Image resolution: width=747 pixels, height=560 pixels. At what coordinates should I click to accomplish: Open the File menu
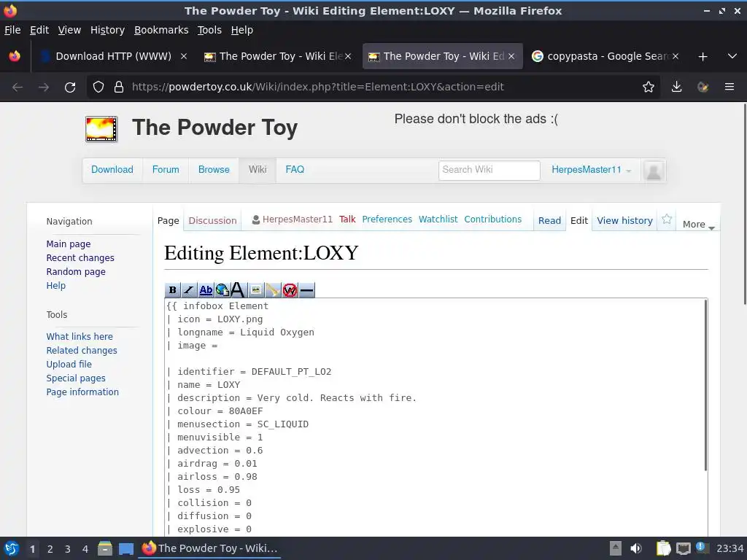point(12,30)
